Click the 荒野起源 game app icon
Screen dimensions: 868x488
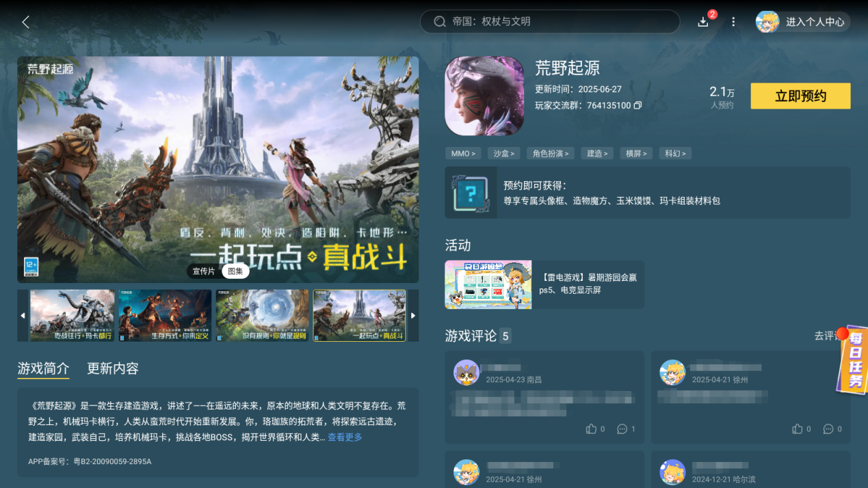pyautogui.click(x=484, y=96)
